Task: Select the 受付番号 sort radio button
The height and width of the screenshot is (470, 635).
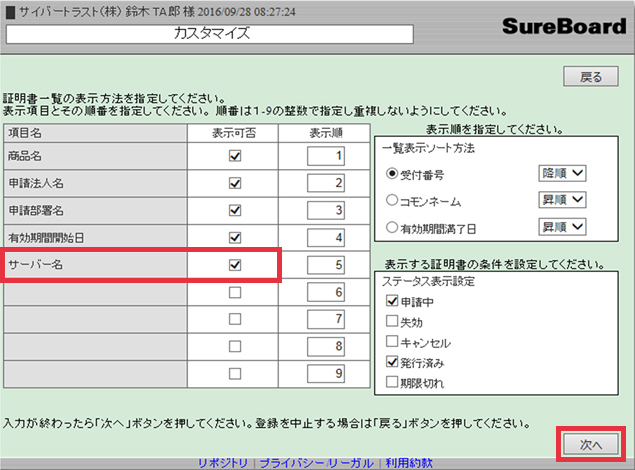Action: pyautogui.click(x=392, y=173)
